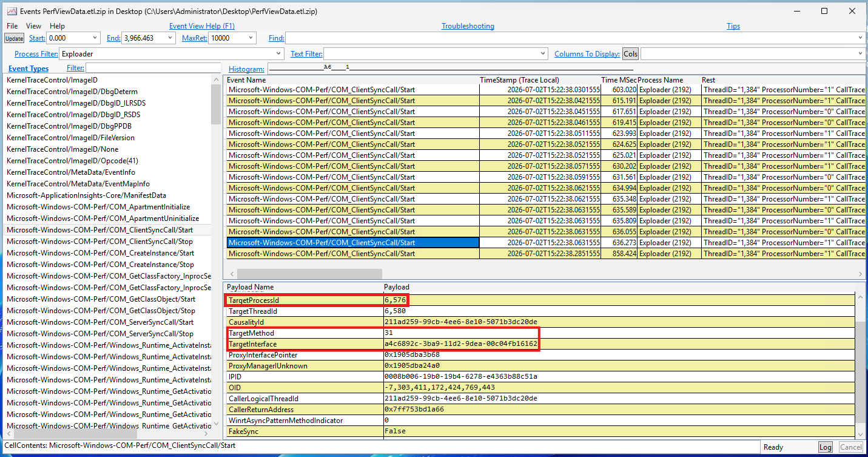Click the TargetThreadId payload row
This screenshot has height=457, width=868.
tap(540, 311)
